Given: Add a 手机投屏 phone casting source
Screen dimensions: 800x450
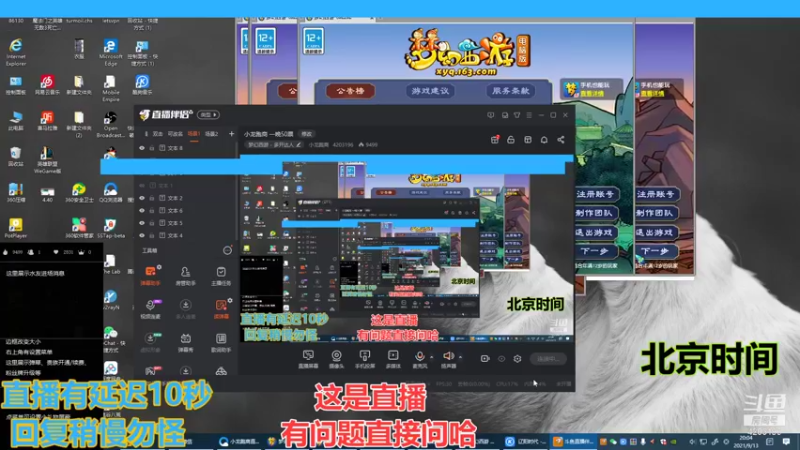Looking at the screenshot, I should point(365,359).
